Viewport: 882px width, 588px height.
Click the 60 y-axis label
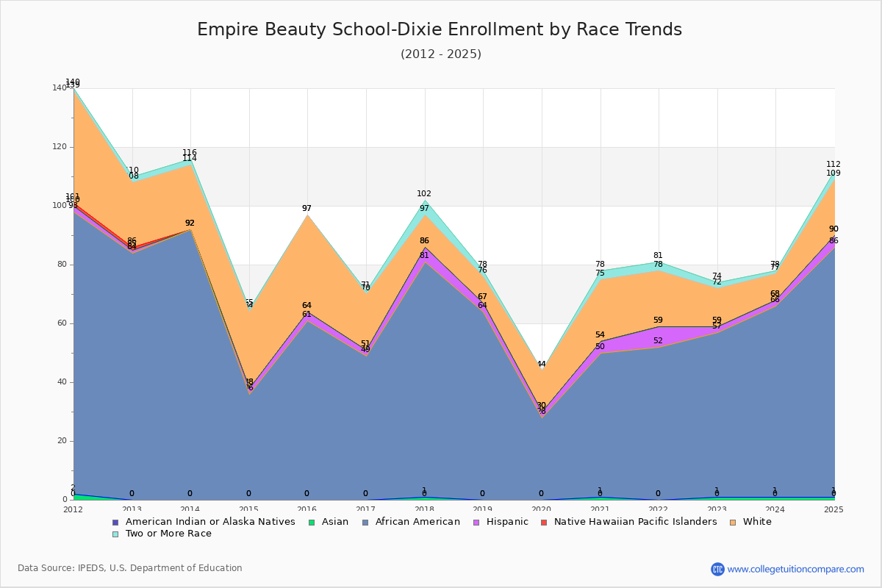point(62,323)
